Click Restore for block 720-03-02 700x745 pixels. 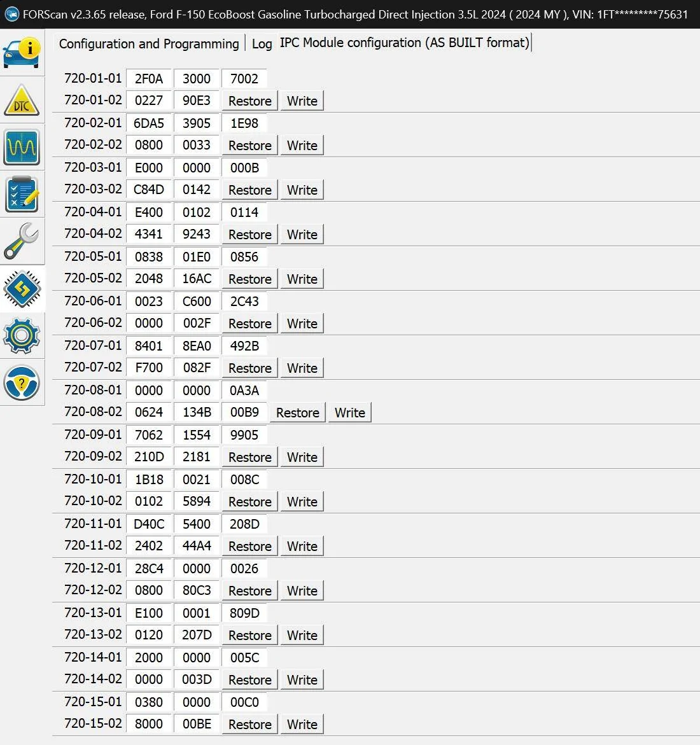(250, 190)
